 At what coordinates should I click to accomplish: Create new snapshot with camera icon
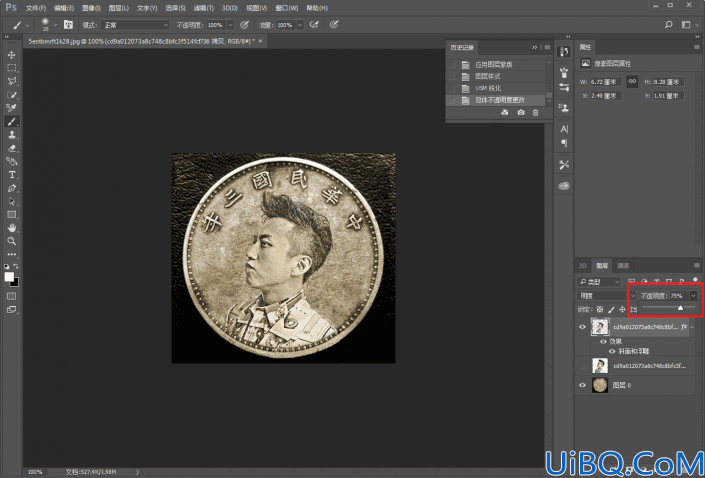521,112
